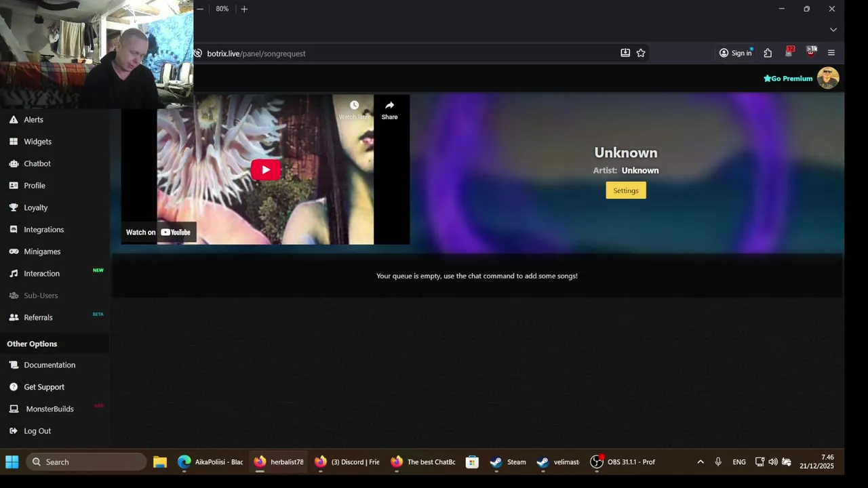Click the Interaction music note icon
The height and width of the screenshot is (488, 868).
[14, 273]
